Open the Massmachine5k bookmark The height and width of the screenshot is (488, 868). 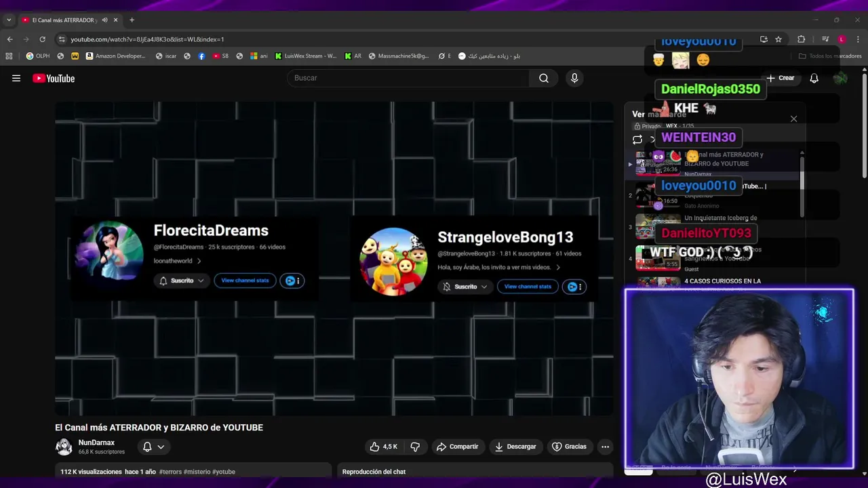coord(399,56)
